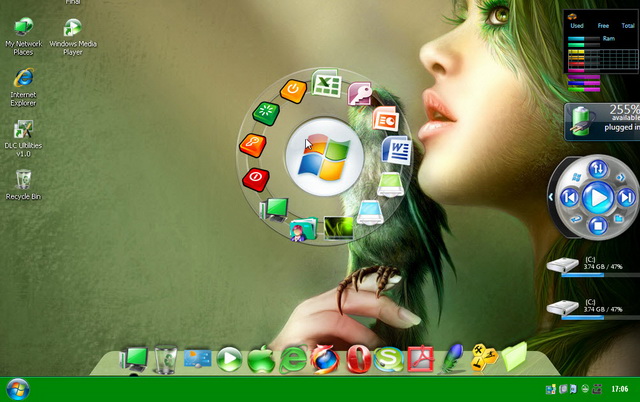Viewport: 640px width, 402px height.
Task: Expand the player widget side chevron
Action: [x=551, y=197]
